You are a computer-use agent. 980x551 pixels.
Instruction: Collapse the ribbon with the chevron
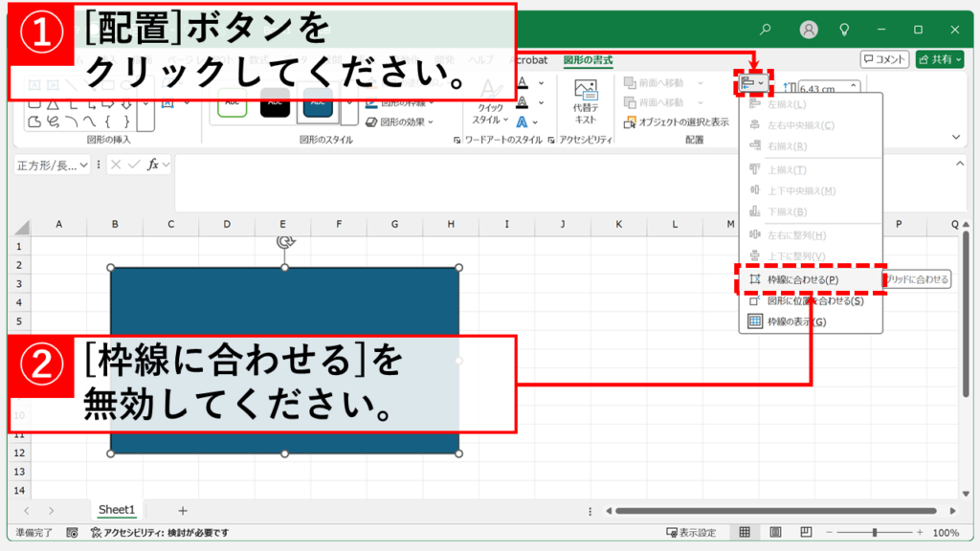(956, 137)
